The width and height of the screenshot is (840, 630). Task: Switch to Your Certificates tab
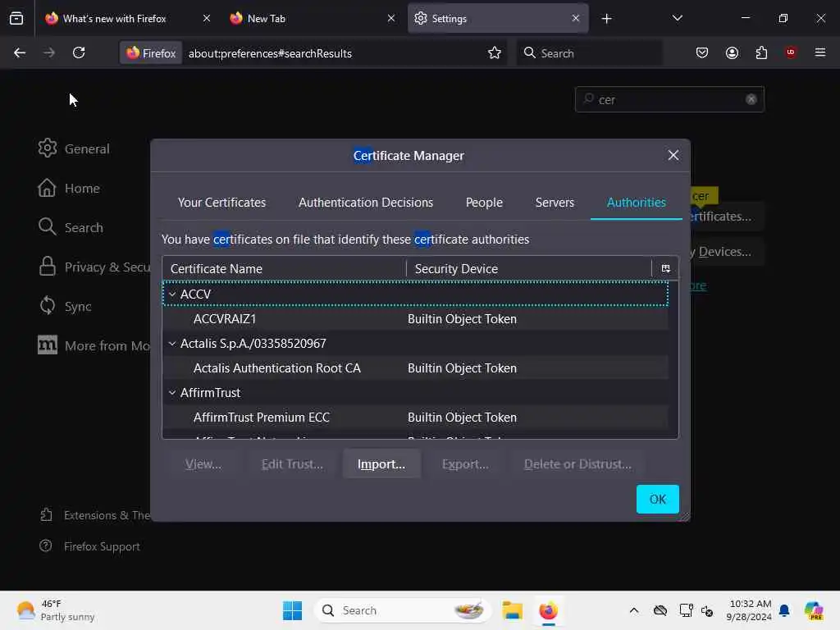pyautogui.click(x=221, y=202)
